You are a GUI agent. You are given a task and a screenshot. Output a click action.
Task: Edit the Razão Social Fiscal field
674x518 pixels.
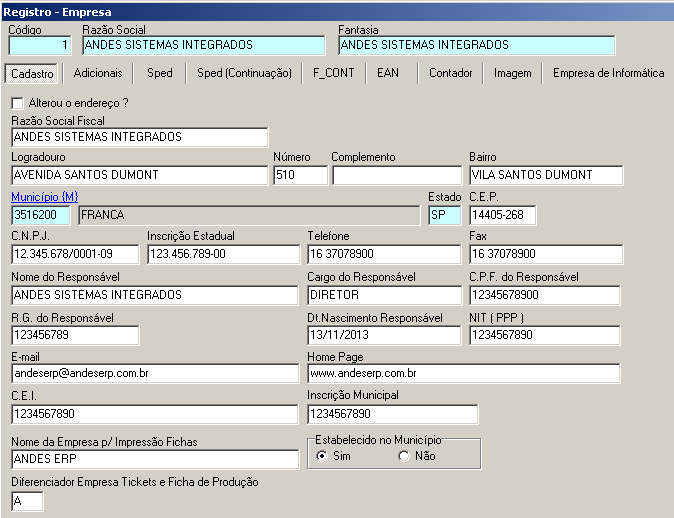[x=140, y=137]
